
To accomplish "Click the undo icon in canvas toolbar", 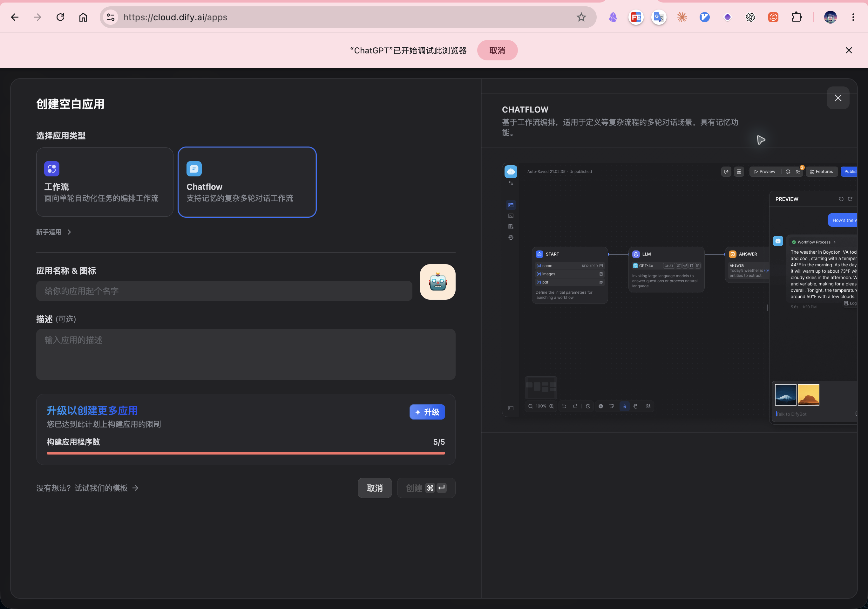I will [564, 406].
